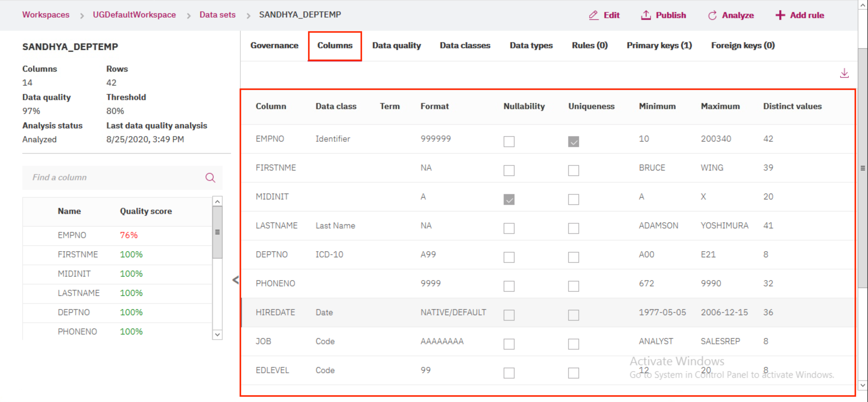Click the Data class column header
The image size is (868, 402).
click(336, 106)
